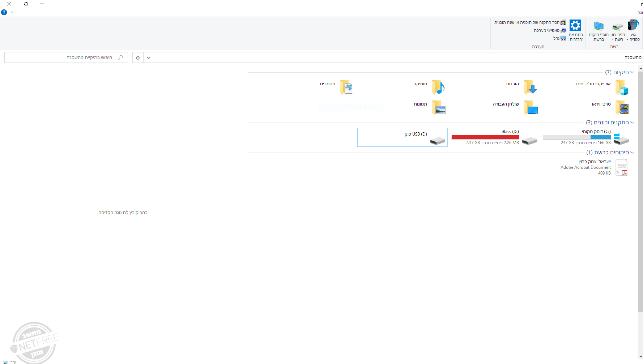Collapse the ribbon using the caret arrow
This screenshot has width=643, height=364.
click(12, 12)
